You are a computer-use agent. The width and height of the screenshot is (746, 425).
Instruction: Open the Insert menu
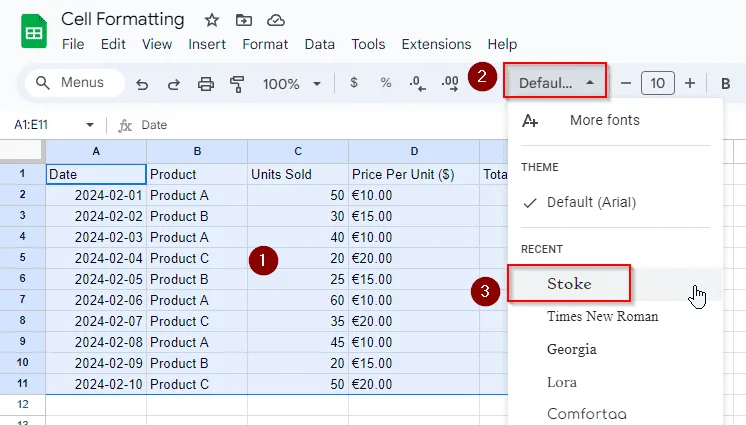pos(206,44)
